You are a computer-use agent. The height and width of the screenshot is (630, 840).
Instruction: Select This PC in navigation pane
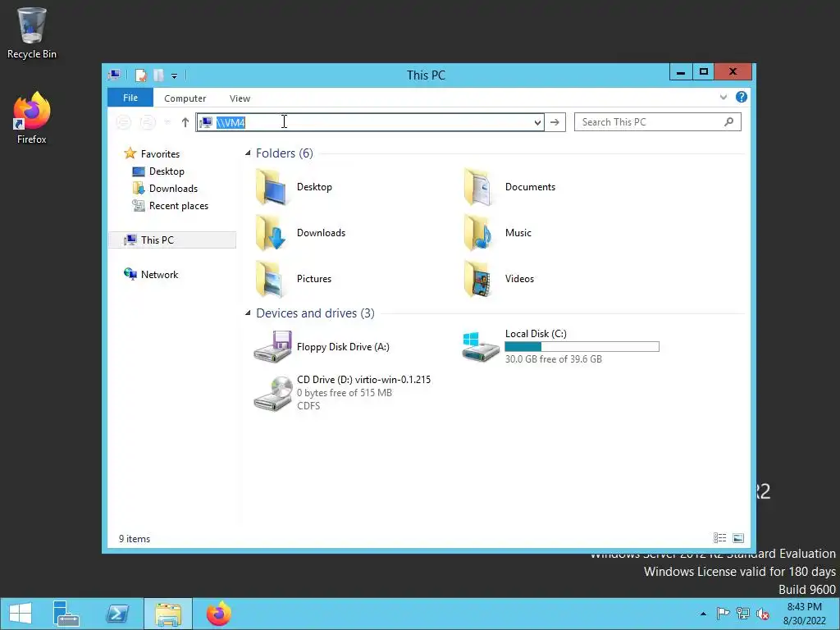point(172,240)
